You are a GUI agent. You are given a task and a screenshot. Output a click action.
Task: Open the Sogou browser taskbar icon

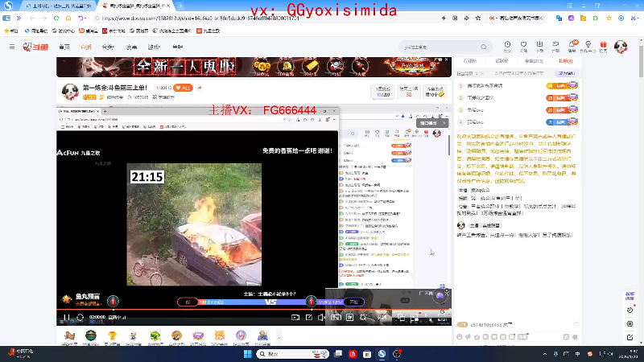(382, 354)
